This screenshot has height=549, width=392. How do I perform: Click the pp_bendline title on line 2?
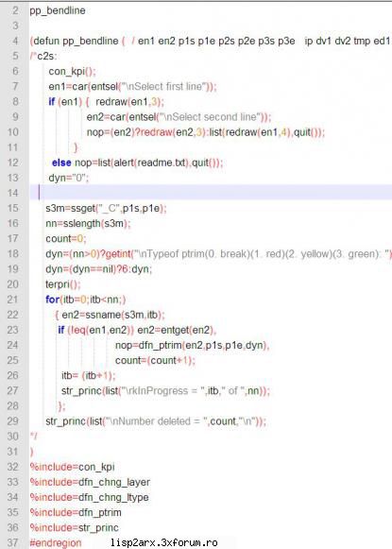58,10
